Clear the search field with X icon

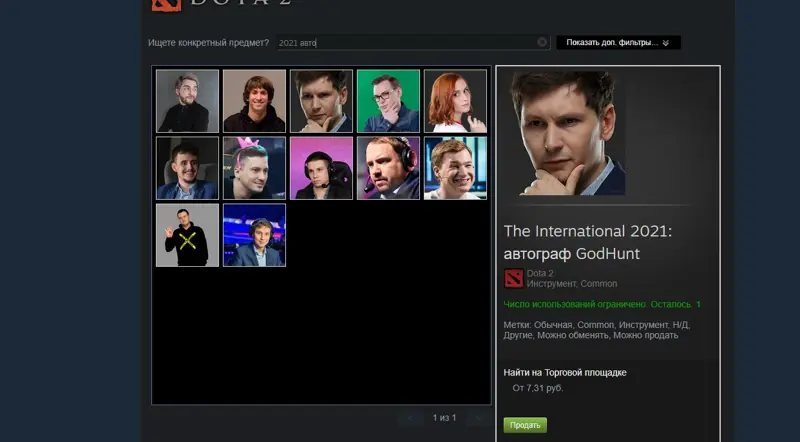(542, 42)
